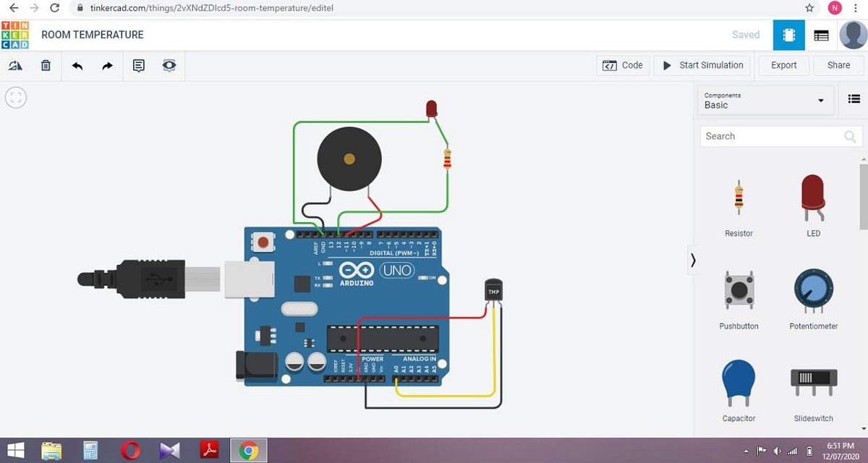Screen dimensions: 868x463
Task: Collapse the components sidebar with the chevron
Action: tap(692, 260)
